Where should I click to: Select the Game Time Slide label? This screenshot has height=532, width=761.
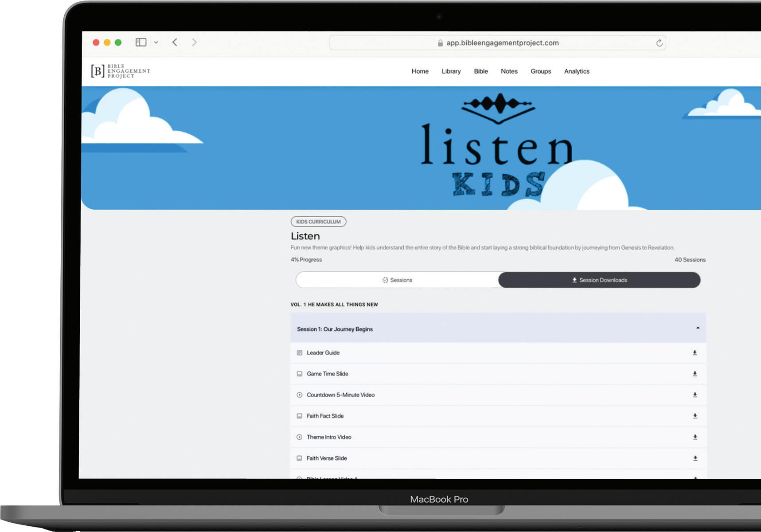pyautogui.click(x=328, y=374)
